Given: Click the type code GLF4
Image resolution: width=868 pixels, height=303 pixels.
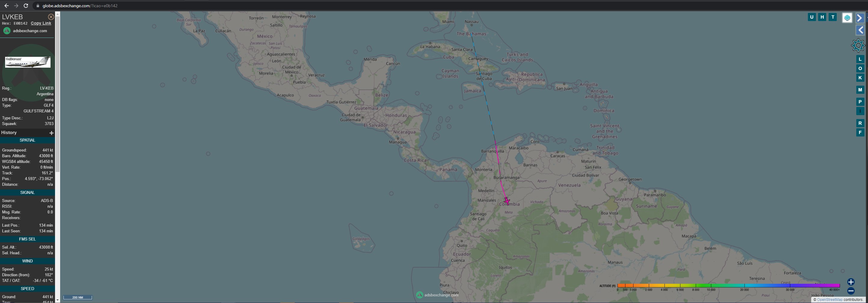Looking at the screenshot, I should [48, 105].
